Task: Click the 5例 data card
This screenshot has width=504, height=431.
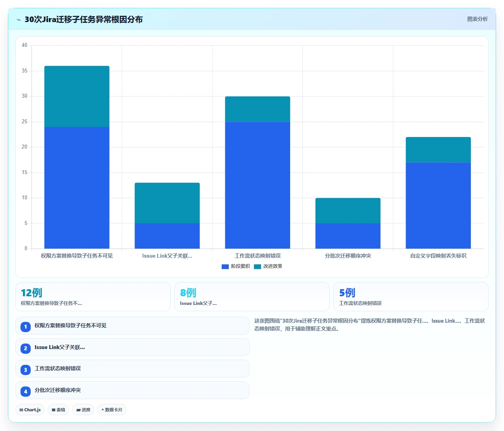Action: point(411,297)
